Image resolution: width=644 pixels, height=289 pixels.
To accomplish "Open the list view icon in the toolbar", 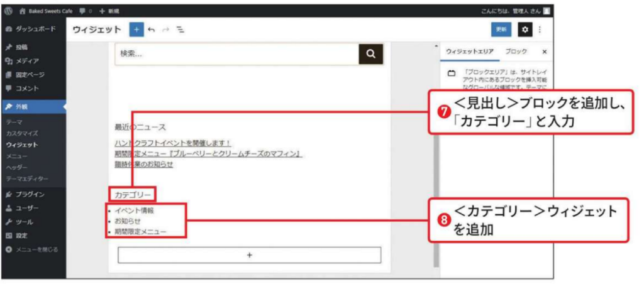I will pyautogui.click(x=180, y=30).
